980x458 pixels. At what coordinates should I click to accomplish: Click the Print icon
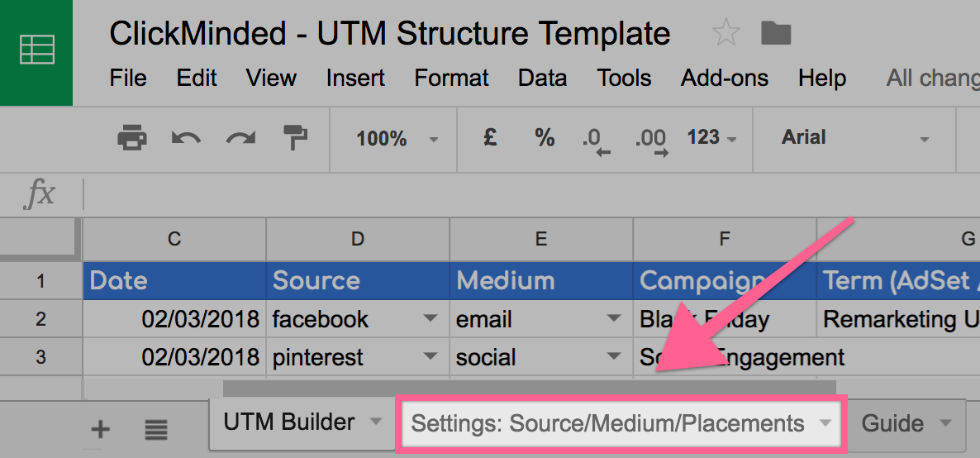click(x=132, y=137)
